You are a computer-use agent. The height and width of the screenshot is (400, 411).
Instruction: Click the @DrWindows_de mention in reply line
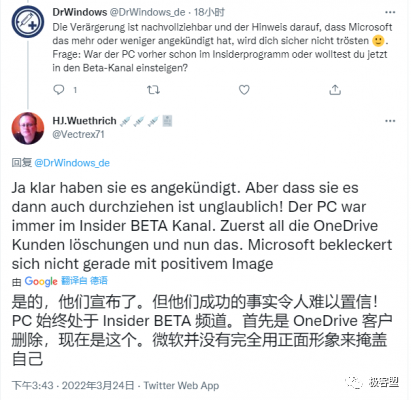click(x=72, y=163)
